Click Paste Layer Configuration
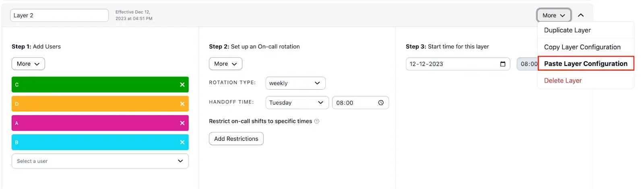 (x=585, y=64)
